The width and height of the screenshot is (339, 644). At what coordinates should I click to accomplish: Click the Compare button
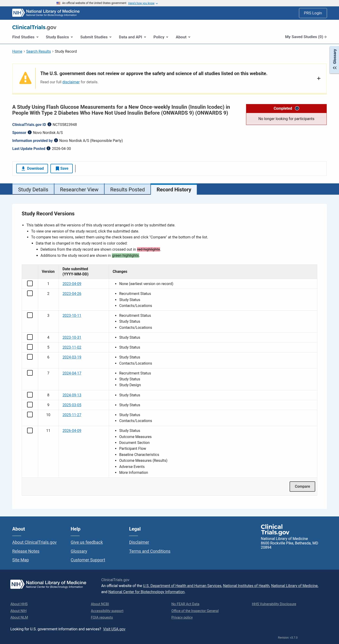coord(302,486)
